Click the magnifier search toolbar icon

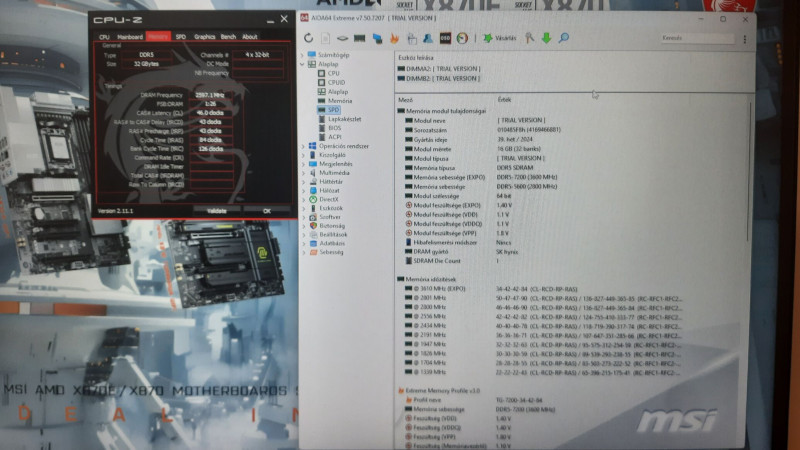564,38
